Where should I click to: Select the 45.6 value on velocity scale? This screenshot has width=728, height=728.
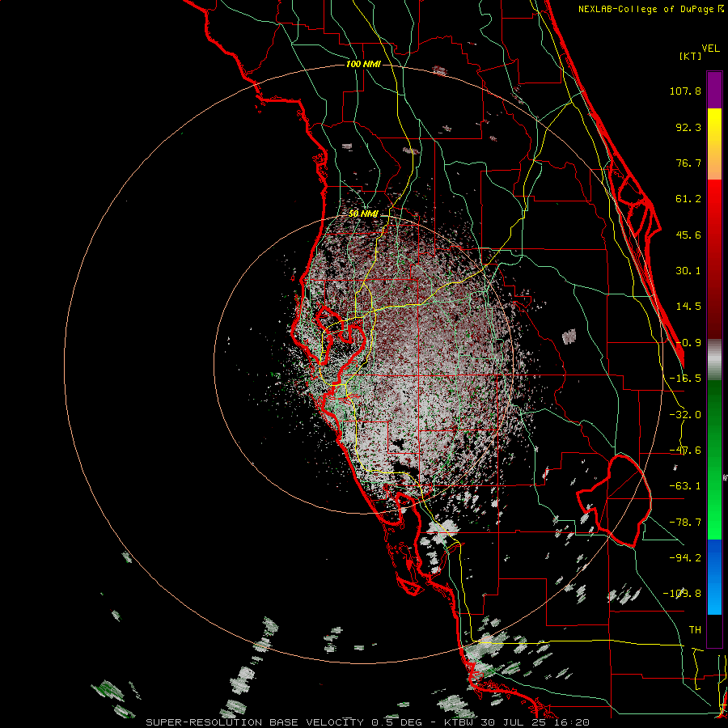[688, 235]
